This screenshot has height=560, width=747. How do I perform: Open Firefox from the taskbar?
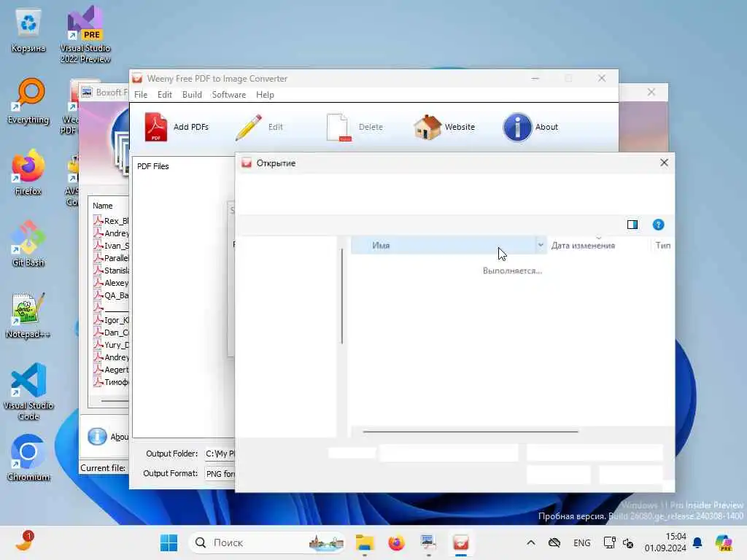click(396, 542)
